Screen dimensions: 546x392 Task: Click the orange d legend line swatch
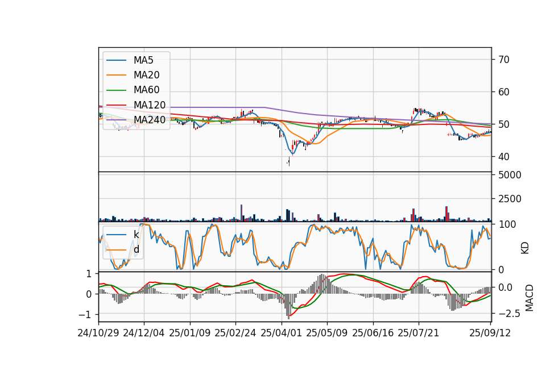click(116, 250)
